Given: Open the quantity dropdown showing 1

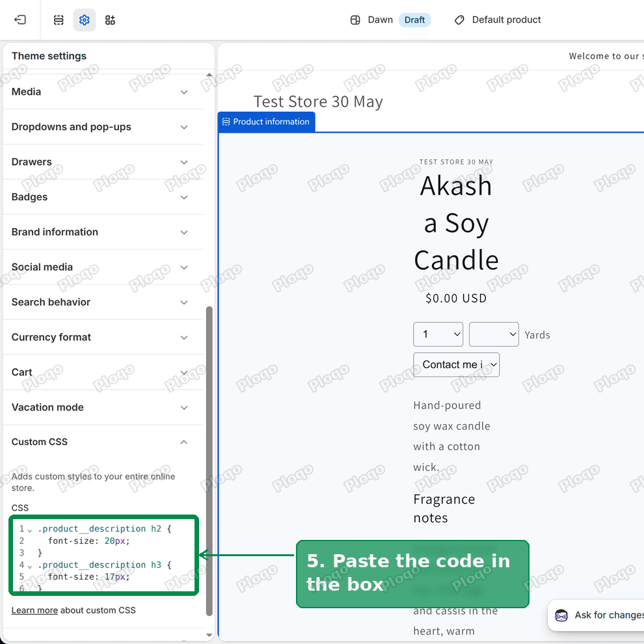Looking at the screenshot, I should pos(438,334).
